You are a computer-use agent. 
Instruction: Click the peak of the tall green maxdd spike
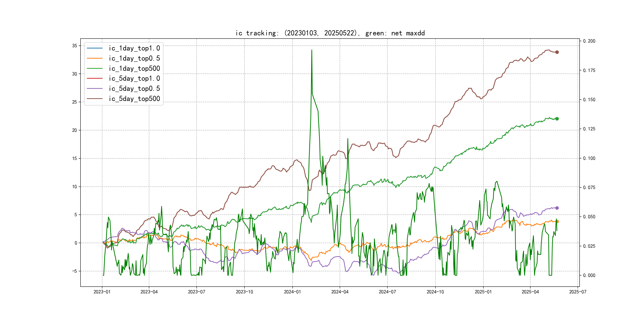pyautogui.click(x=312, y=50)
